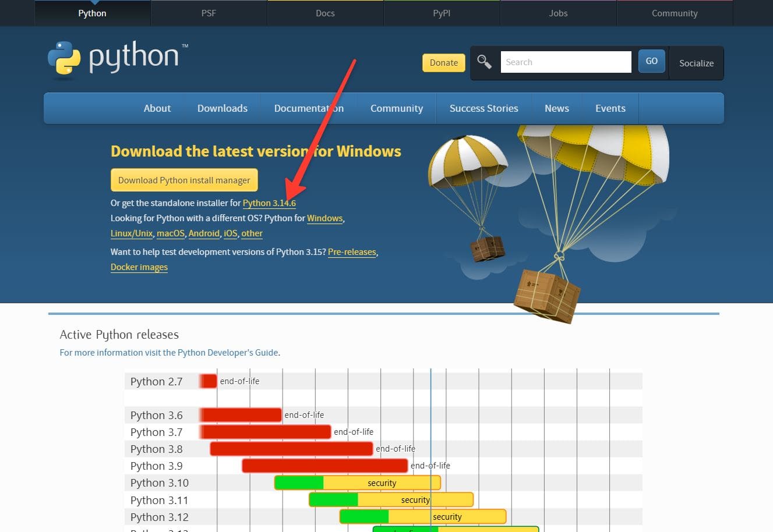Image resolution: width=773 pixels, height=532 pixels.
Task: Open the PyPI top-bar tab
Action: click(x=442, y=13)
